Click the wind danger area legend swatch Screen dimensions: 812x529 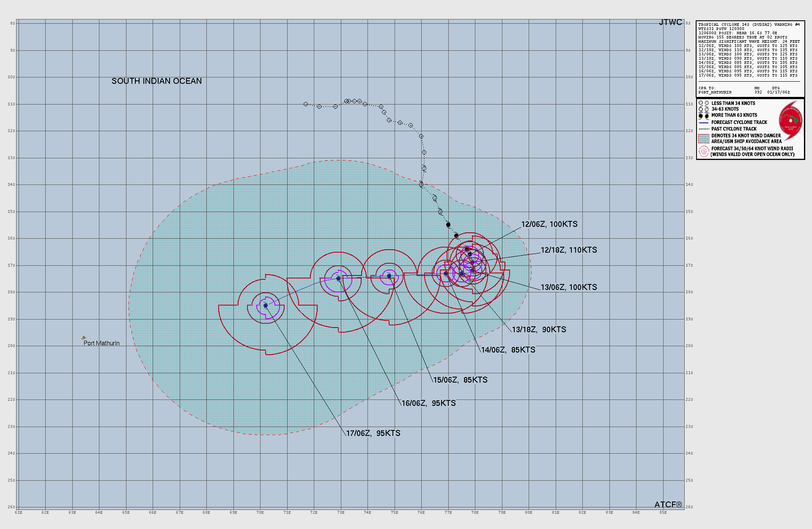click(x=704, y=138)
